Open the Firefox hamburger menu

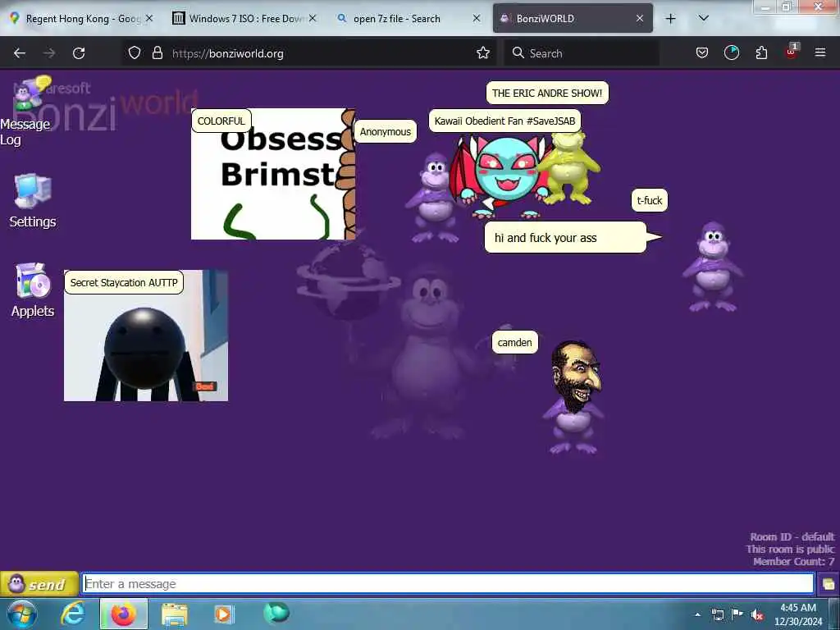(x=820, y=53)
